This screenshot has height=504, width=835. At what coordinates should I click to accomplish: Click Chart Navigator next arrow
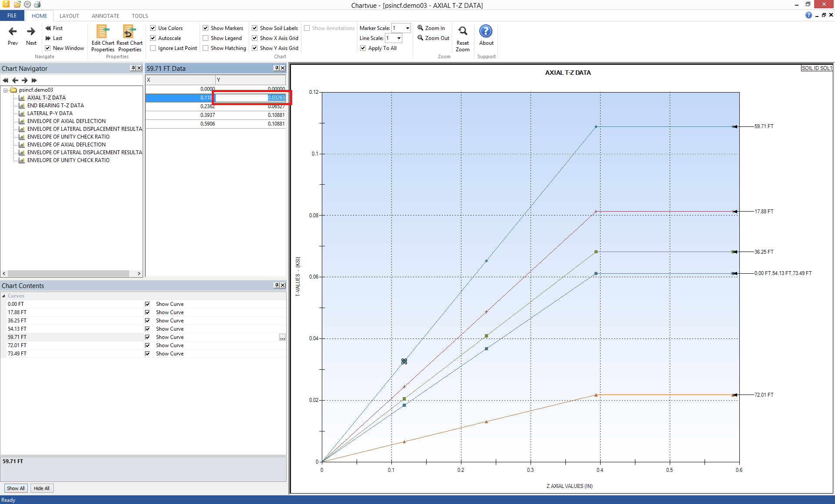pyautogui.click(x=25, y=80)
